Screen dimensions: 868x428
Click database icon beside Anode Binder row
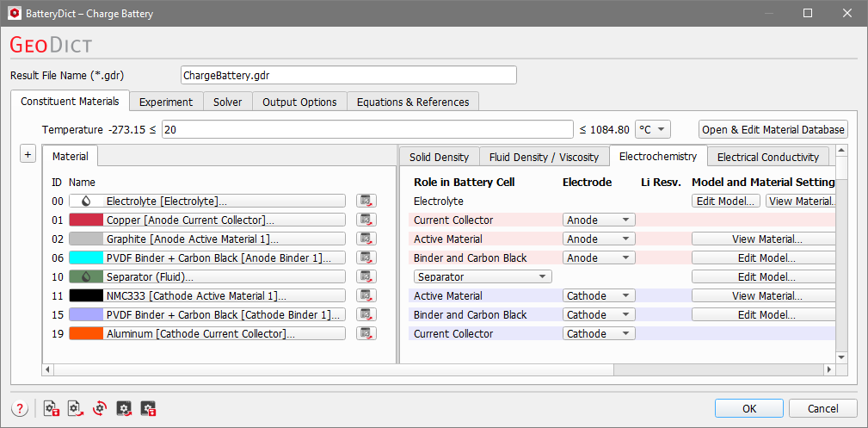point(366,257)
